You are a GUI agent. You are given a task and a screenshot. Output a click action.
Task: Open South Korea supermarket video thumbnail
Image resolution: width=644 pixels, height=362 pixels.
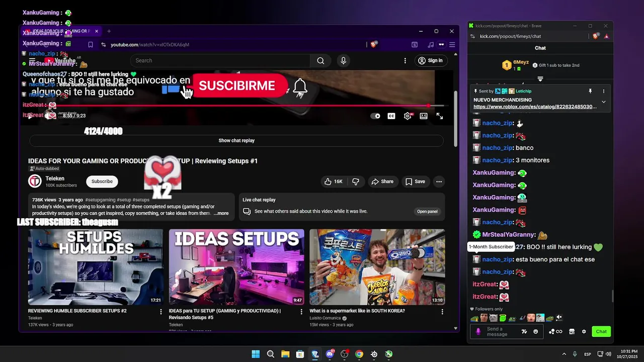click(x=377, y=267)
